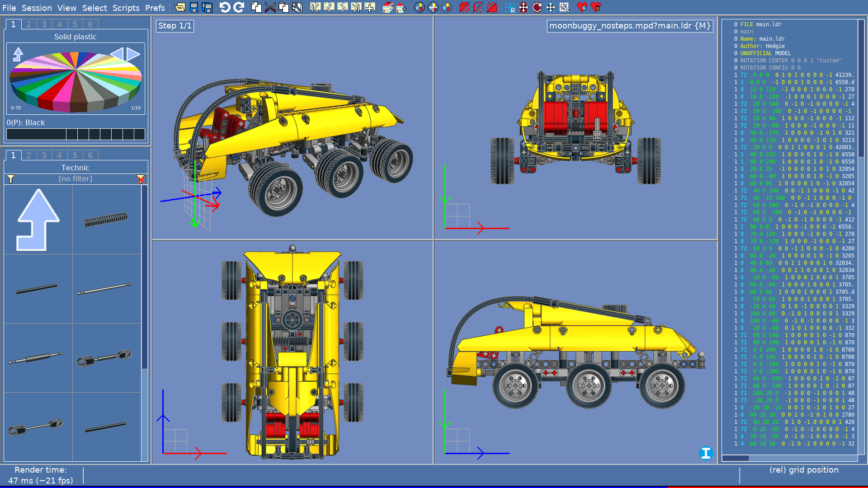Clear part bin filter with red X
Screen dimensions: 868x488
click(x=141, y=179)
